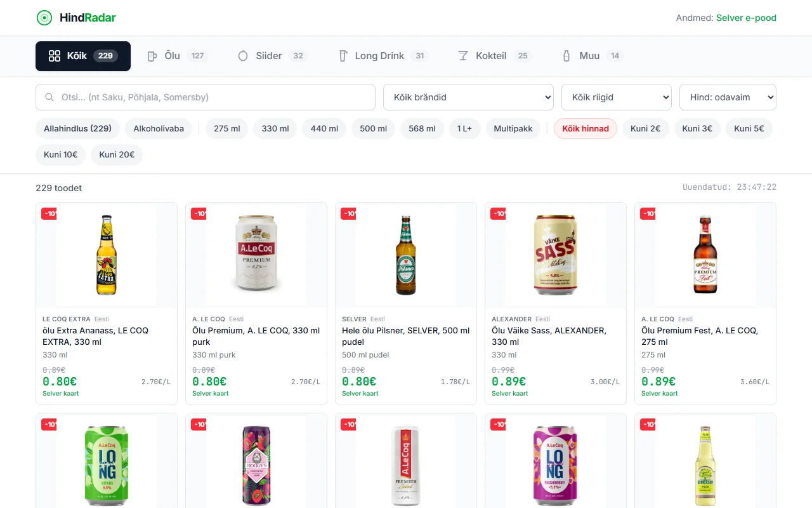Click the 1.78€/L unit price
812x508 pixels.
click(455, 382)
